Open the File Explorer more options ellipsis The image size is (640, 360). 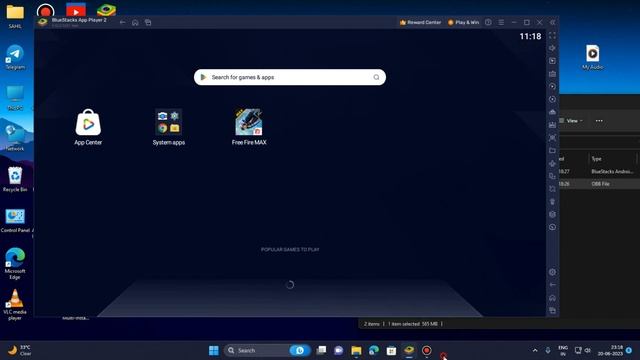tap(599, 121)
